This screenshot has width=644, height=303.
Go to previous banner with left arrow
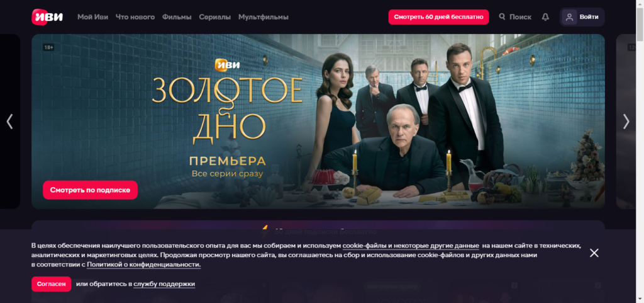click(10, 122)
